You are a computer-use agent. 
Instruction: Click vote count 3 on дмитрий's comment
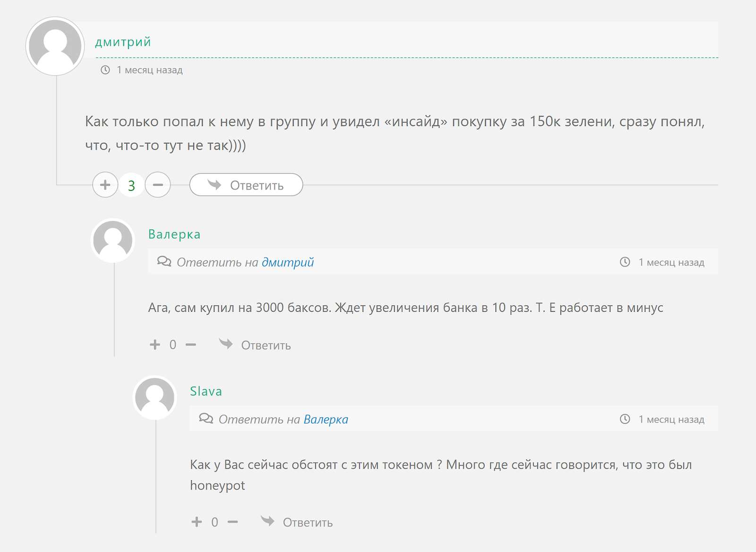point(131,186)
